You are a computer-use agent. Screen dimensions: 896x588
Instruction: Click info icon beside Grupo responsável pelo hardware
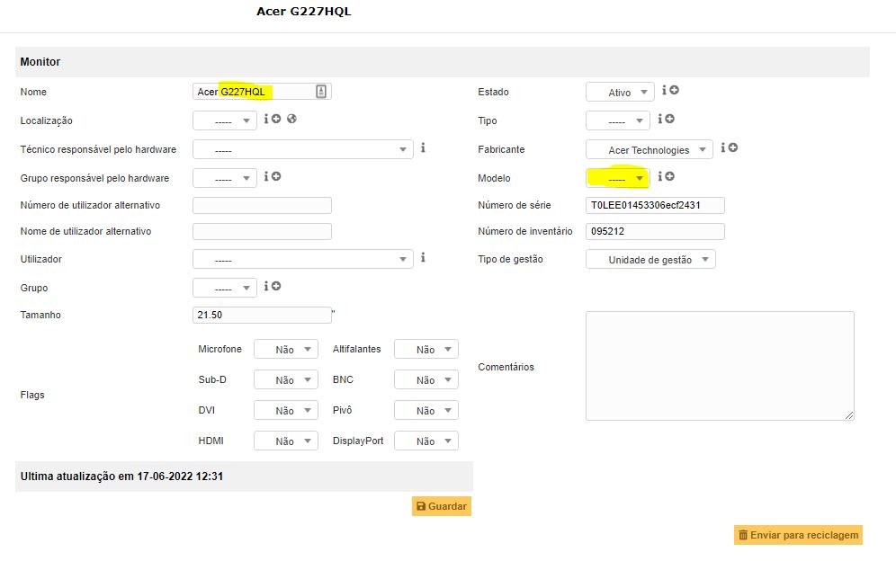[266, 176]
